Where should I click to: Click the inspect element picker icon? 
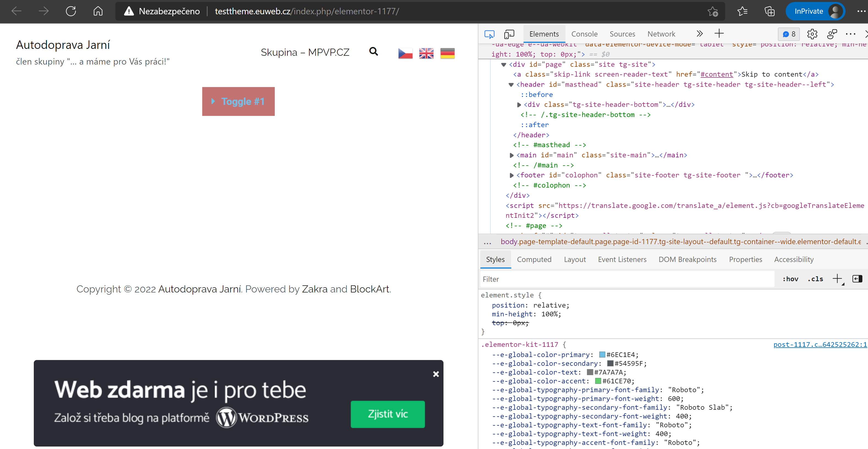click(x=489, y=34)
